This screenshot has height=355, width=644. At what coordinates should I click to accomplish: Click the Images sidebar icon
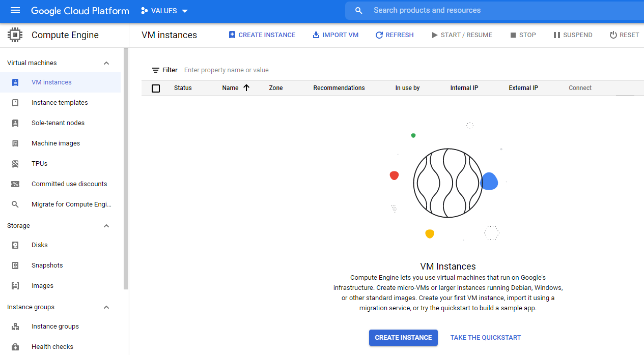[x=15, y=286]
